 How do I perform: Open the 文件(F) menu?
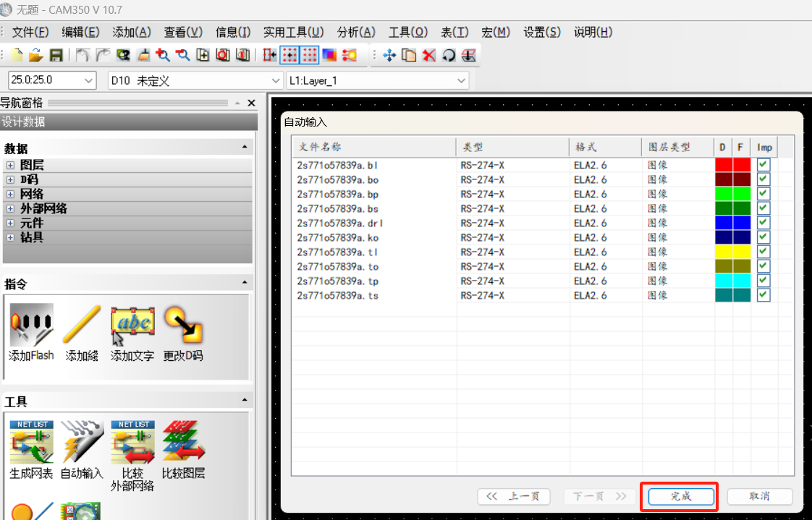[x=30, y=32]
